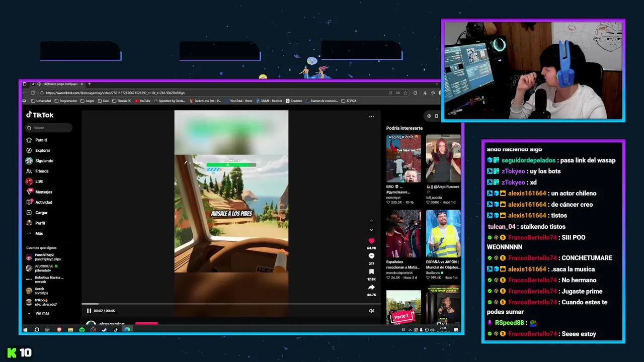Open VirusTotal - Home bookmark
644x362 pixels.
click(x=238, y=101)
